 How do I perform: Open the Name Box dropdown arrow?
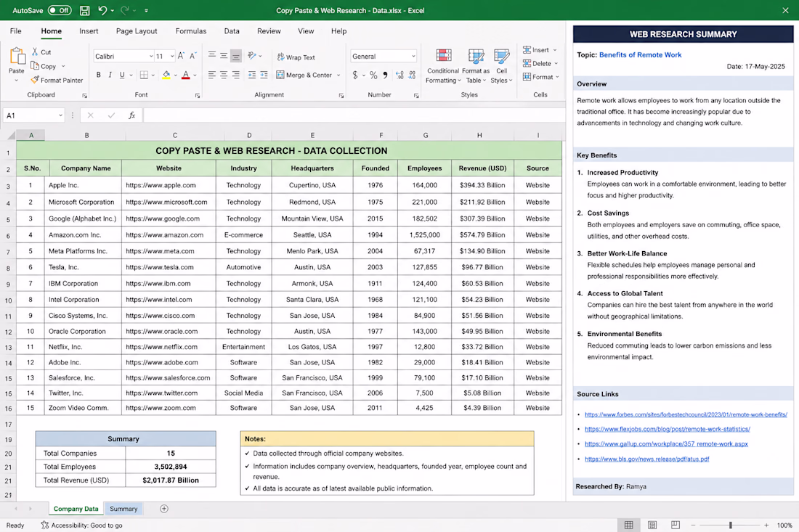(60, 115)
